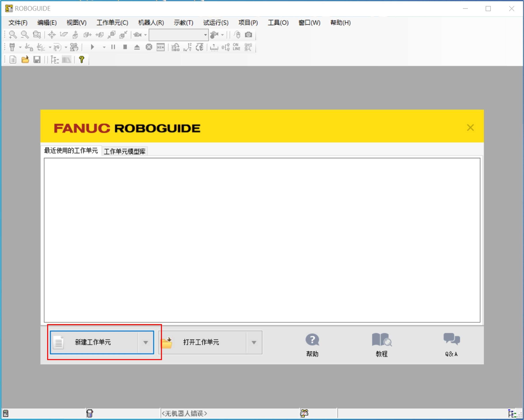The image size is (524, 420).
Task: Open the empty toolbar combo box
Action: pyautogui.click(x=179, y=35)
